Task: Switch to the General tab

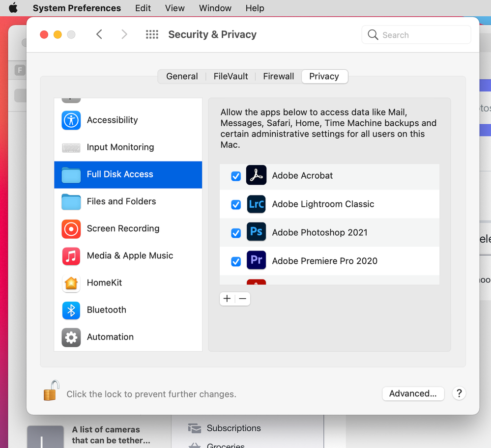Action: click(x=182, y=77)
